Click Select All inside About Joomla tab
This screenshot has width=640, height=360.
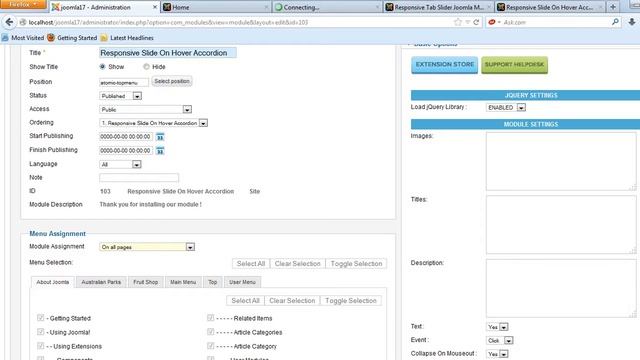click(245, 300)
